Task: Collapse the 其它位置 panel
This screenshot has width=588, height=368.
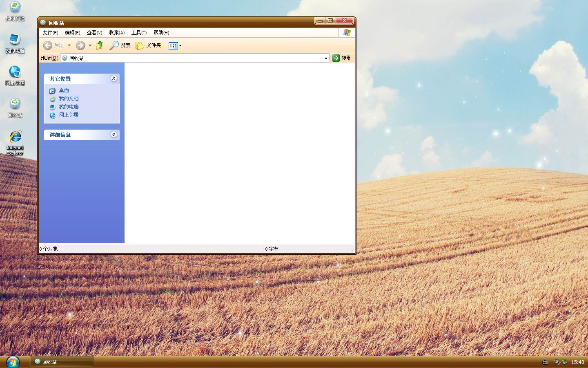Action: point(114,79)
